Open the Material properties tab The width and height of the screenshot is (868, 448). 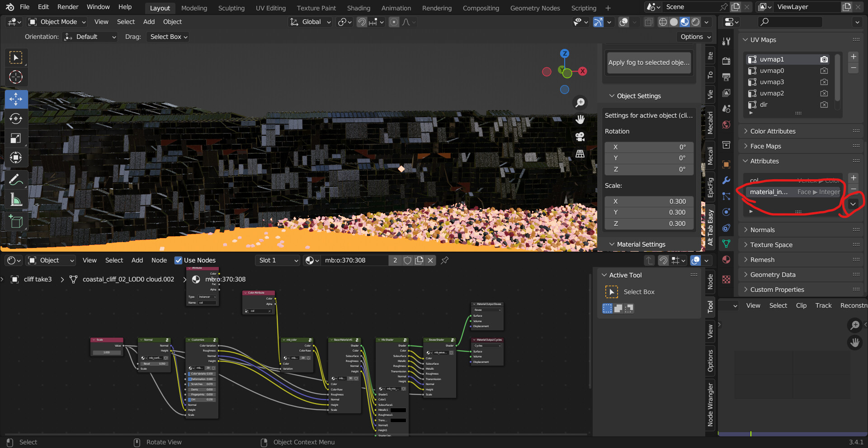[726, 259]
